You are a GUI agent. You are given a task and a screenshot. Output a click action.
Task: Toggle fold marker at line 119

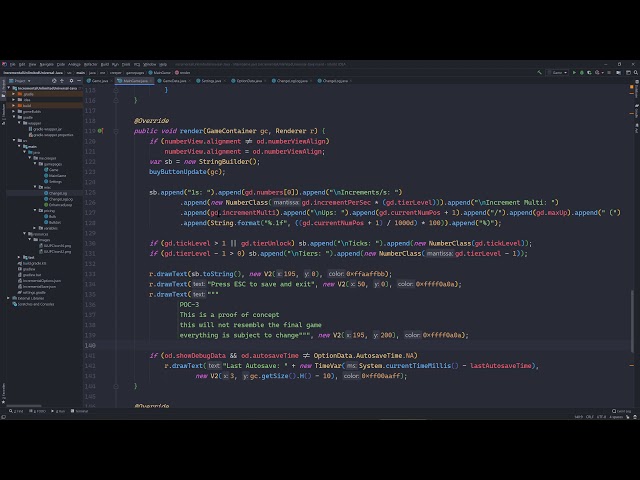[x=116, y=131]
